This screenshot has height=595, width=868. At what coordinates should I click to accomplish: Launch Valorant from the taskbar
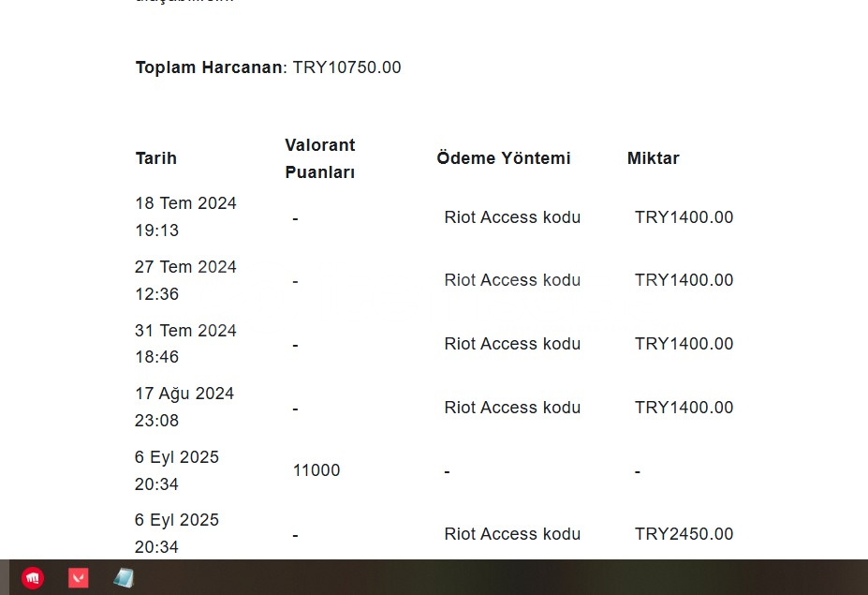79,578
